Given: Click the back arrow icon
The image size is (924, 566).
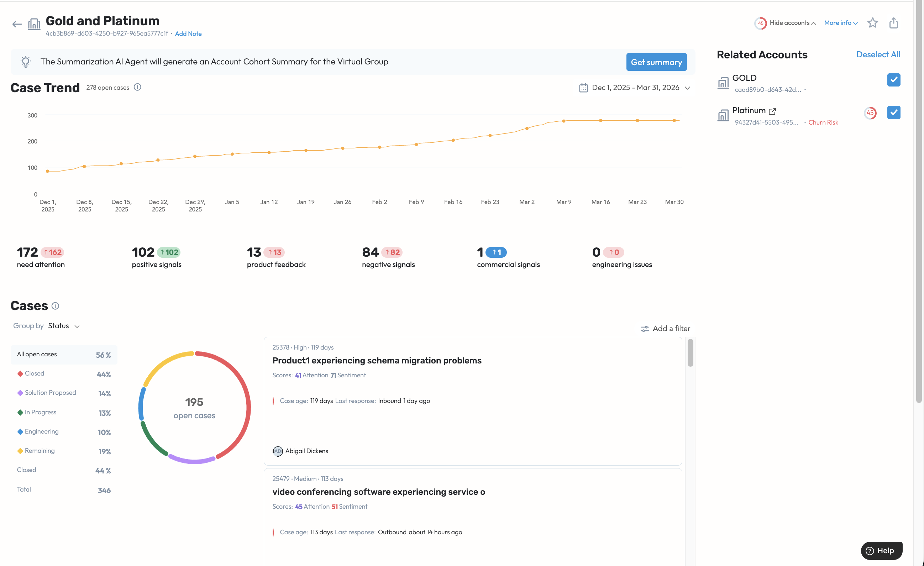Looking at the screenshot, I should (16, 24).
